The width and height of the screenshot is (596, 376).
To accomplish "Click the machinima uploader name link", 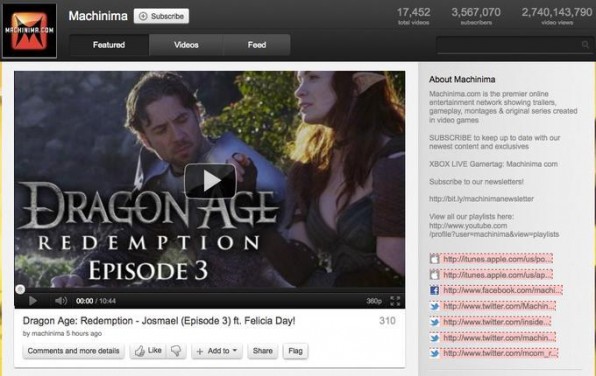I will click(x=48, y=333).
